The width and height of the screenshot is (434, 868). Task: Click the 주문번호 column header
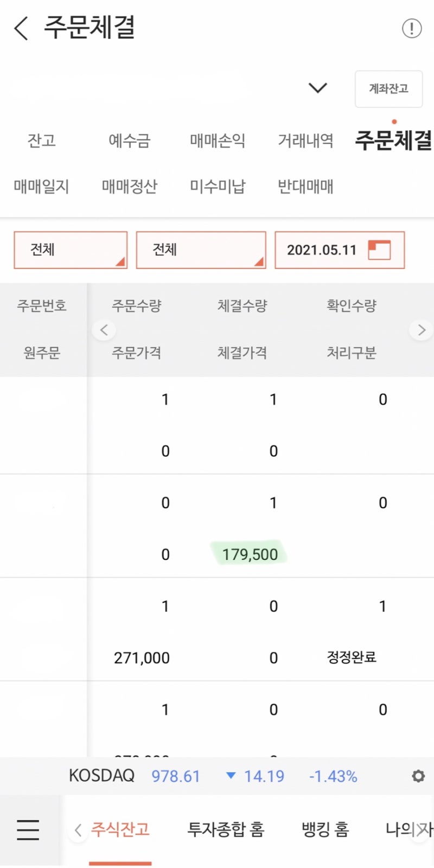click(x=42, y=306)
